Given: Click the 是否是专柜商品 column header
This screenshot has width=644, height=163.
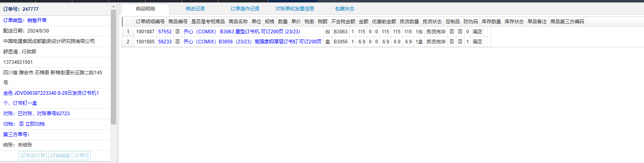Looking at the screenshot, I should click(208, 22).
